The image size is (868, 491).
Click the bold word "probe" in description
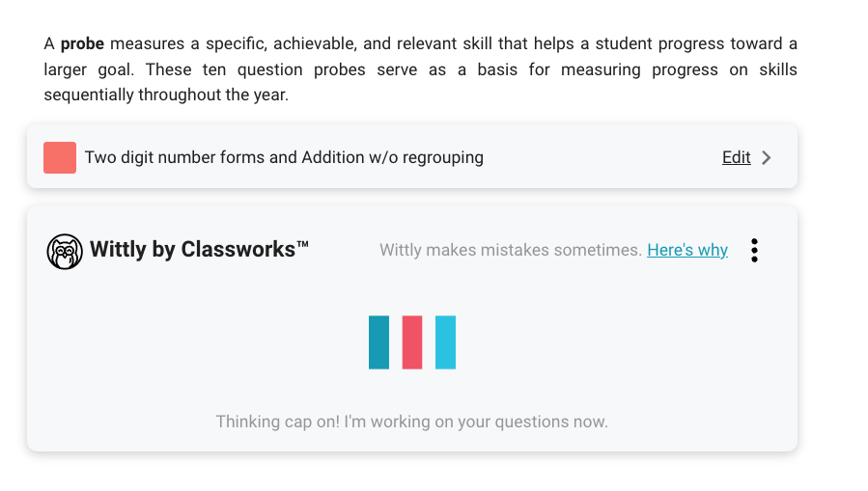[82, 43]
